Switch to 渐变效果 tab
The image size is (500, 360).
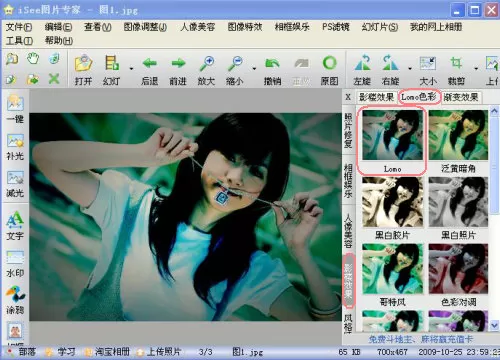point(461,97)
